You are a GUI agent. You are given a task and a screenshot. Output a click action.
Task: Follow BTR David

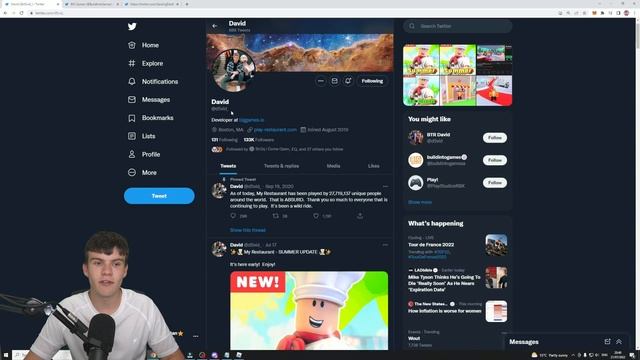pyautogui.click(x=495, y=138)
